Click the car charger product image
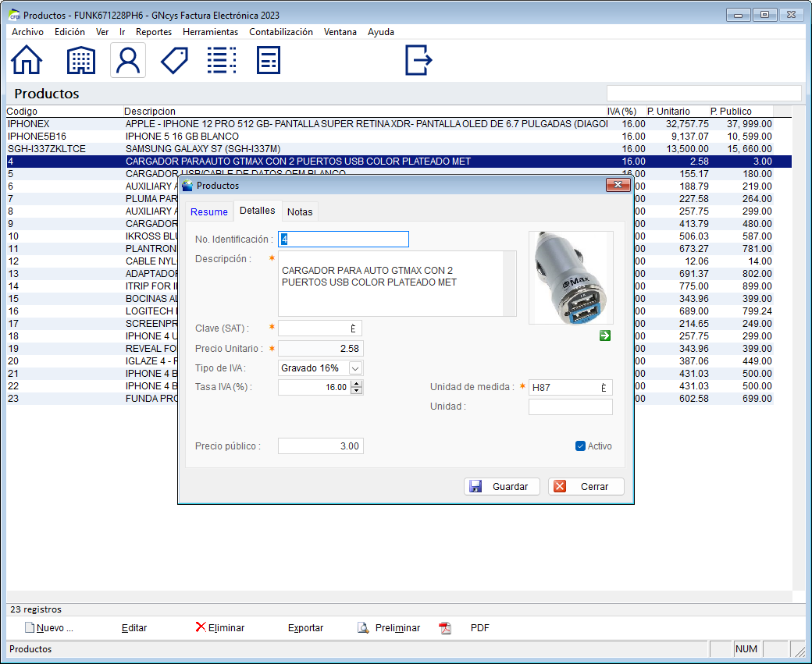The width and height of the screenshot is (812, 664). coord(571,278)
